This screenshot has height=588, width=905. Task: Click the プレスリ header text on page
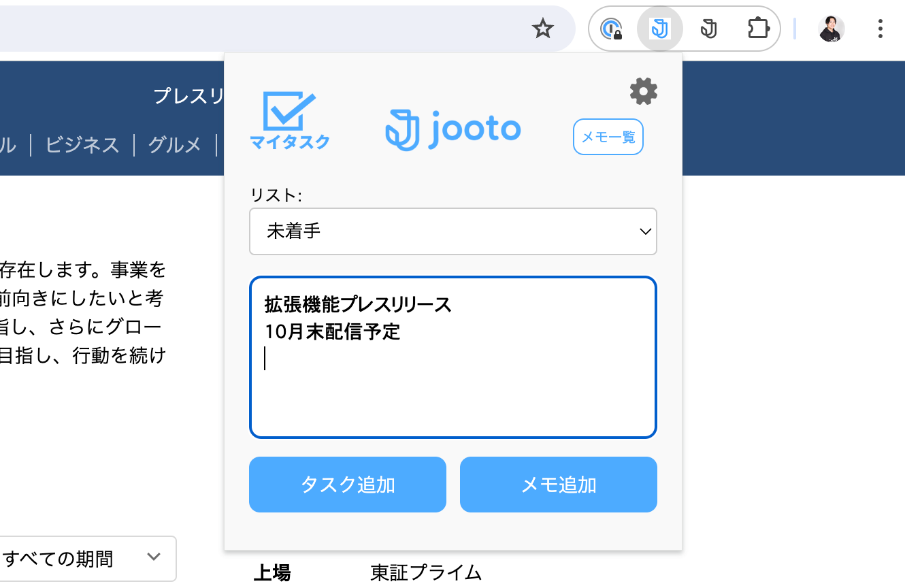coord(189,96)
